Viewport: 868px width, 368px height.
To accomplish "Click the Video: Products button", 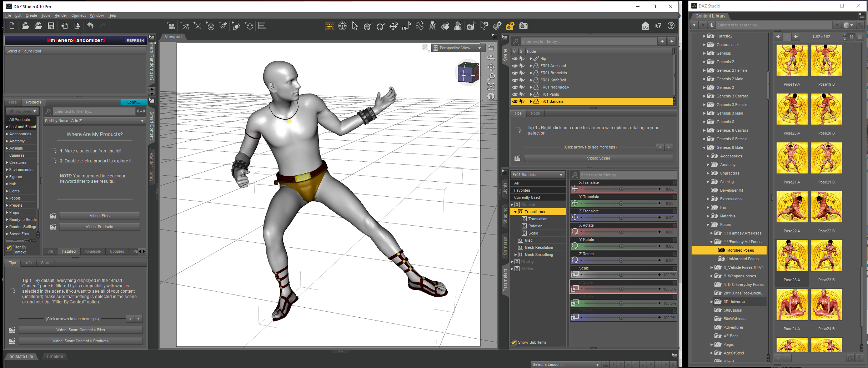I will (99, 227).
